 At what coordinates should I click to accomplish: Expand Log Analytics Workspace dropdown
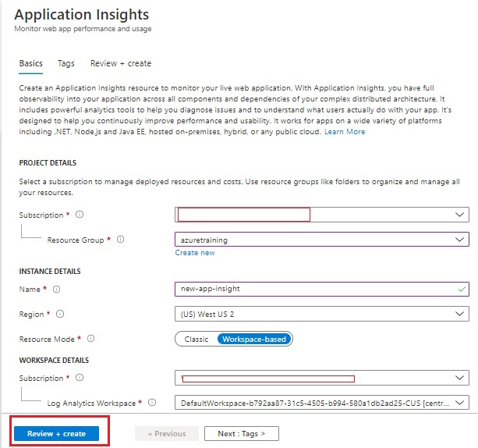pyautogui.click(x=460, y=403)
